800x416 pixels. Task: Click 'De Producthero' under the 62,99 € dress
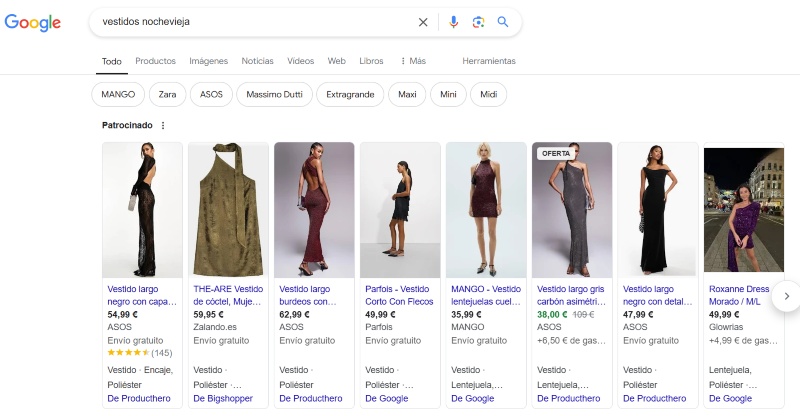[x=311, y=399]
